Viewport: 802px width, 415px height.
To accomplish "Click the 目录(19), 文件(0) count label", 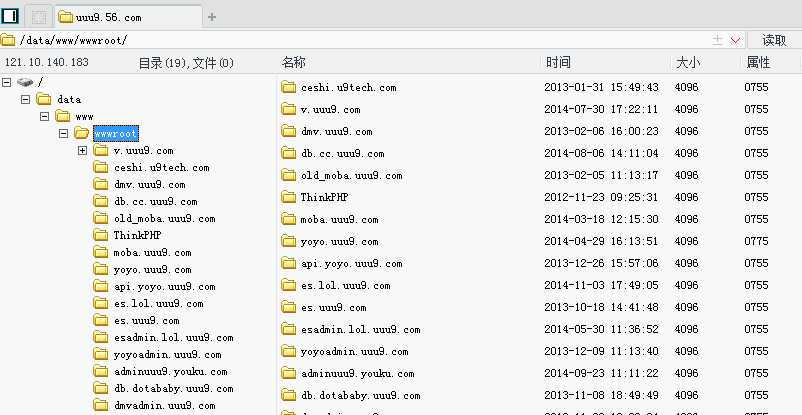I will (186, 63).
